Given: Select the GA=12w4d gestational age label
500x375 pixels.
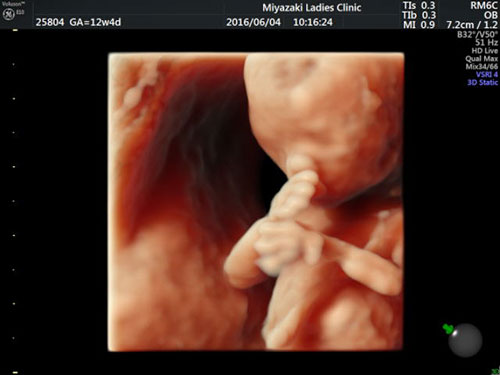Looking at the screenshot, I should pyautogui.click(x=95, y=22).
